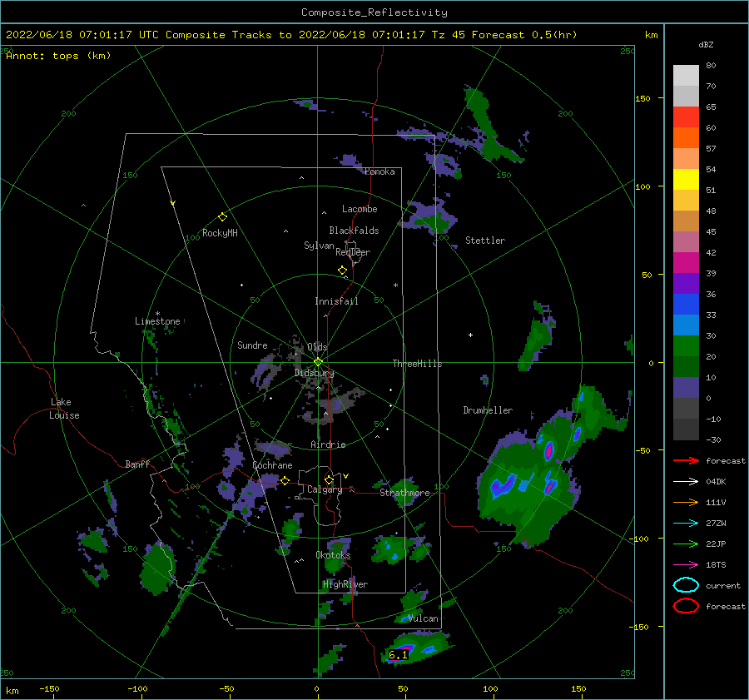Image resolution: width=749 pixels, height=700 pixels.
Task: Click the HighRiver label
Action: pyautogui.click(x=345, y=584)
